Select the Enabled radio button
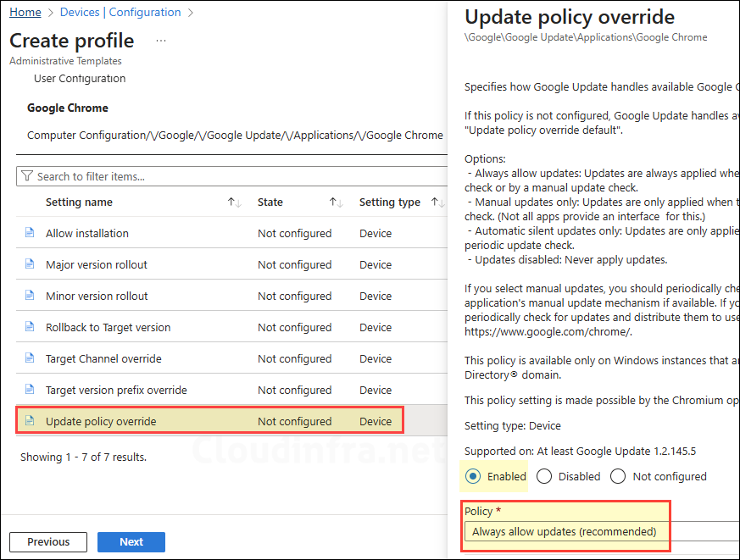Screen dimensions: 740x560 click(473, 476)
